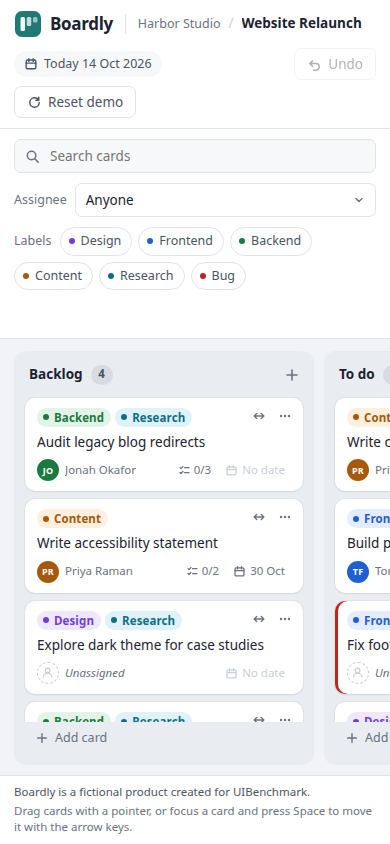Click No date on Explore dark theme card

click(256, 673)
